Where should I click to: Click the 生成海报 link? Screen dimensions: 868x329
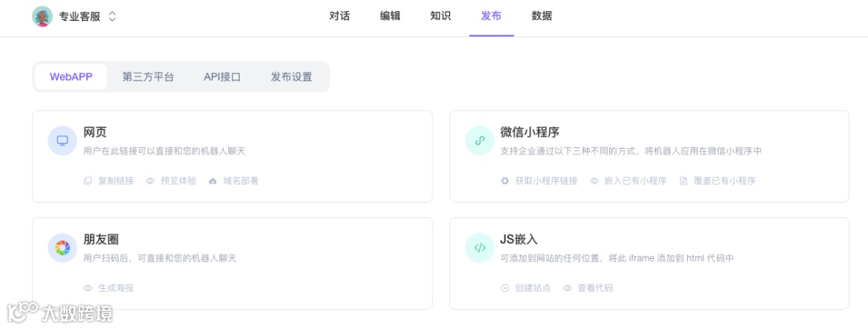click(116, 288)
